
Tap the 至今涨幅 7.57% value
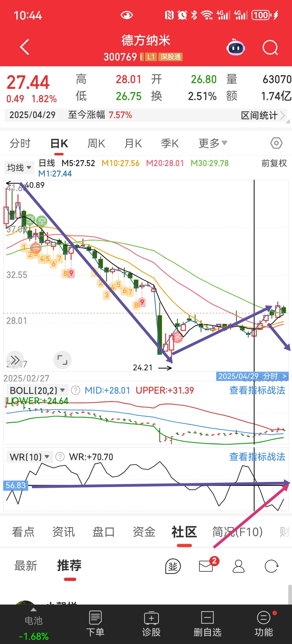pos(121,115)
